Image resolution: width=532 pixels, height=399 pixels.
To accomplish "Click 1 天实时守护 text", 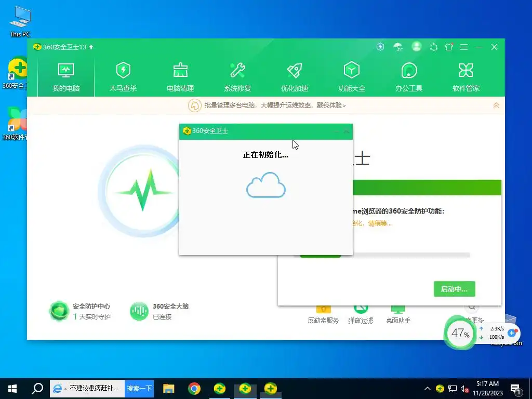I will (91, 316).
